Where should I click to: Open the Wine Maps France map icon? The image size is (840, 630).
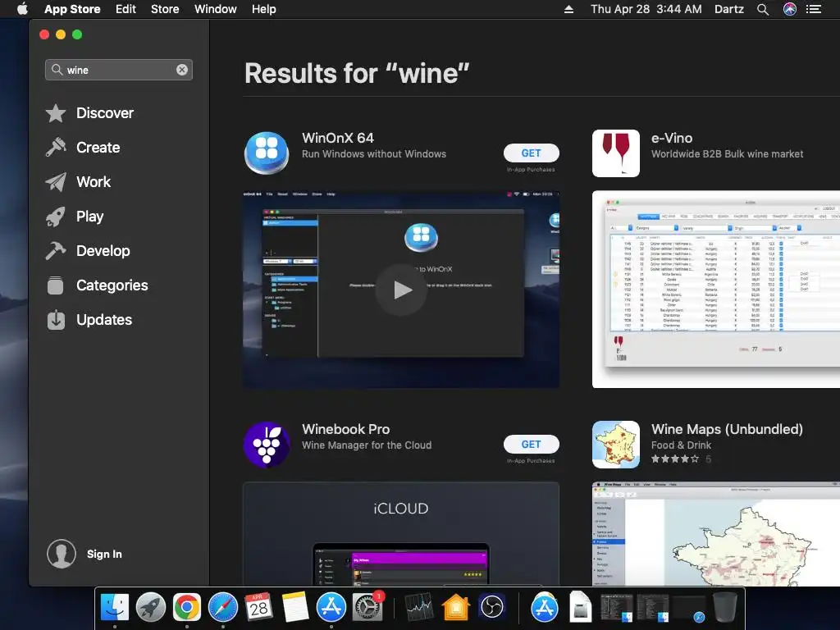tap(615, 445)
